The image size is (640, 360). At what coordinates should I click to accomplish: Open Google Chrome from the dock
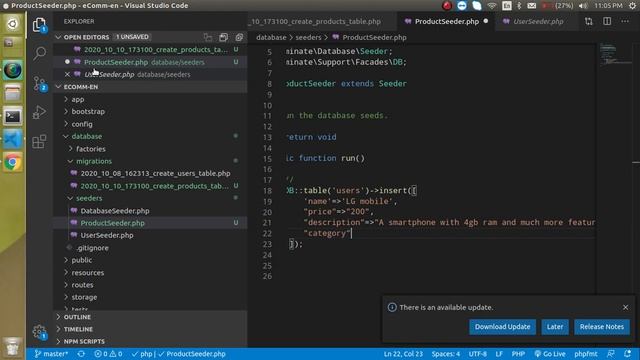click(x=13, y=162)
